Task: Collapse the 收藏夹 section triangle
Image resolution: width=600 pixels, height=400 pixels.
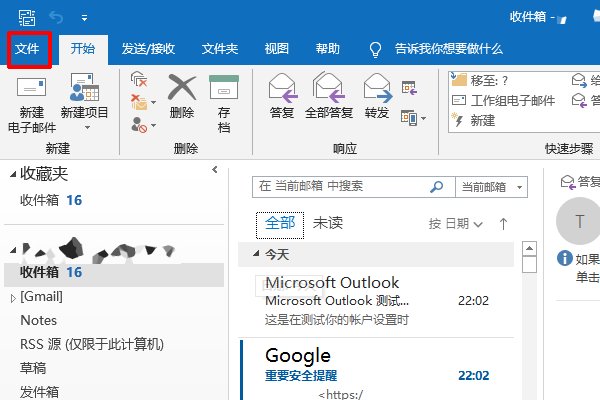Action: tap(13, 175)
